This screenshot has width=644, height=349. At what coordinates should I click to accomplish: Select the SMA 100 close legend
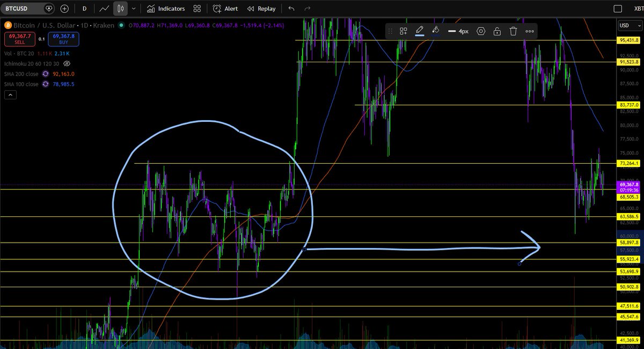point(23,84)
